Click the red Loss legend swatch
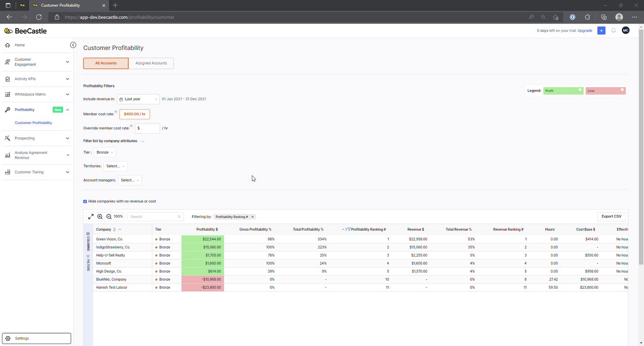 click(606, 91)
